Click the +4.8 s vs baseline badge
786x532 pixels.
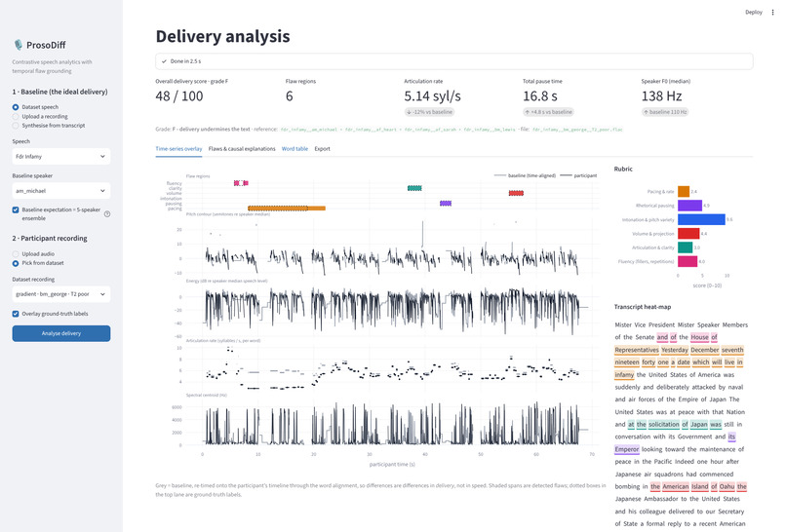tap(548, 112)
